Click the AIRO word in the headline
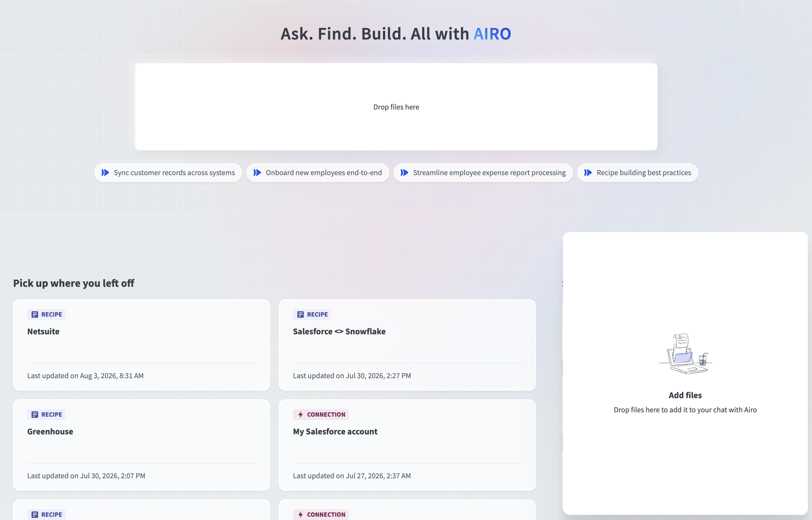The height and width of the screenshot is (520, 812). point(492,34)
